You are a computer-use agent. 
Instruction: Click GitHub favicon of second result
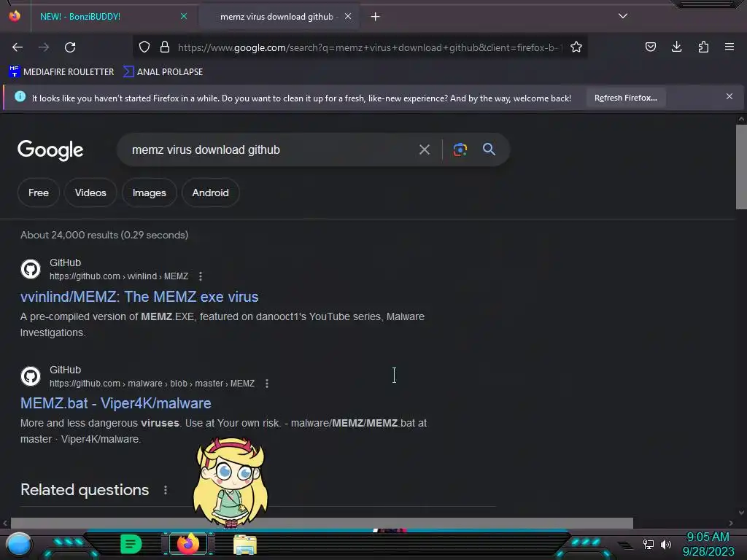[31, 376]
